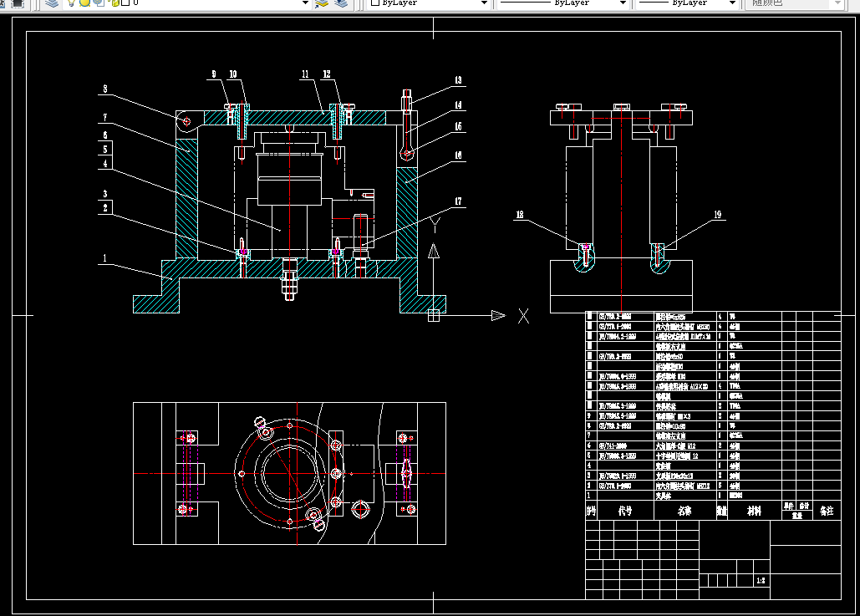The image size is (860, 616).
Task: Select part balloon number 13
Action: [458, 80]
